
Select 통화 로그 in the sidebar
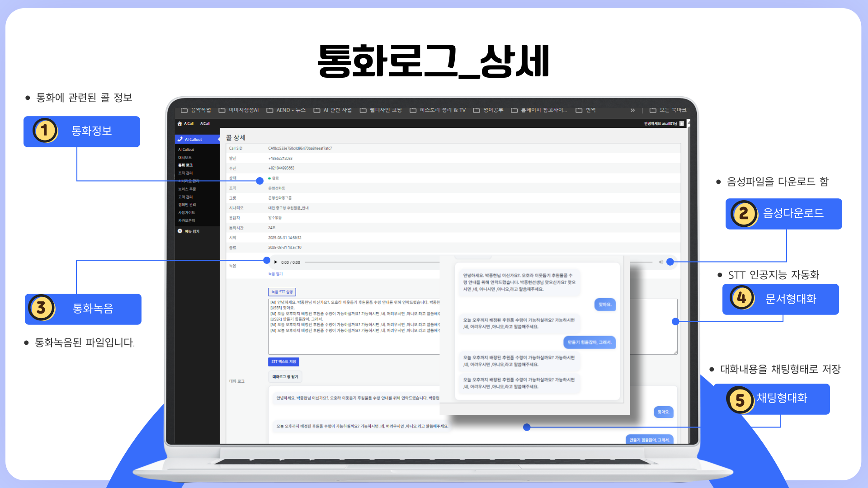click(185, 165)
